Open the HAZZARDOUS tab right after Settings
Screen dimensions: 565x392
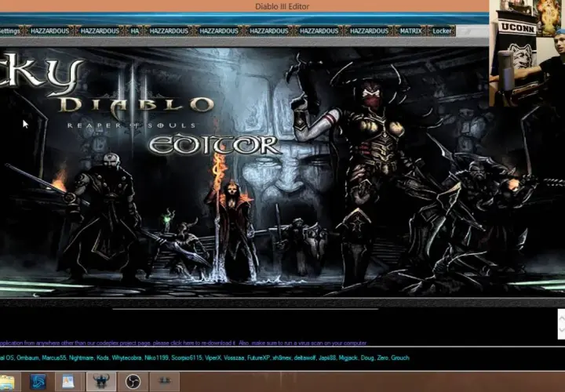pyautogui.click(x=49, y=31)
